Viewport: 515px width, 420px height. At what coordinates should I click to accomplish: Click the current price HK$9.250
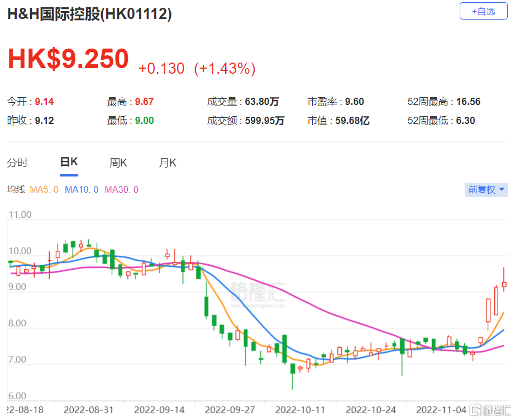pos(68,59)
